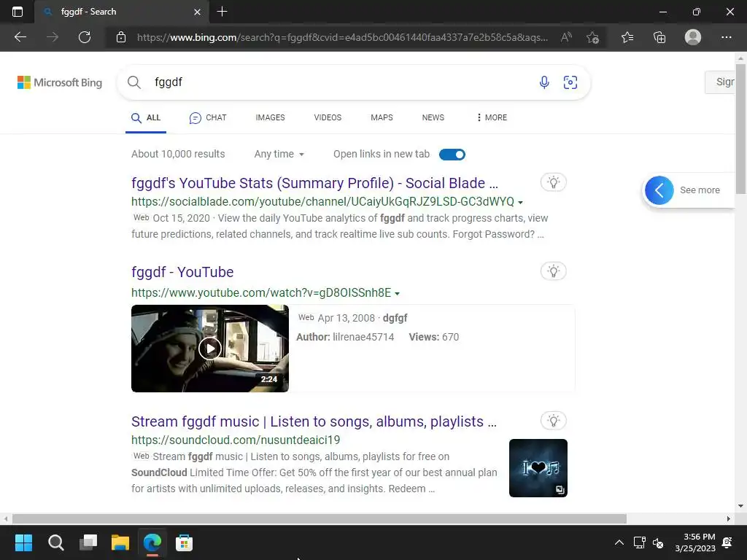Open the browser profile avatar
This screenshot has width=747, height=560.
tap(693, 37)
